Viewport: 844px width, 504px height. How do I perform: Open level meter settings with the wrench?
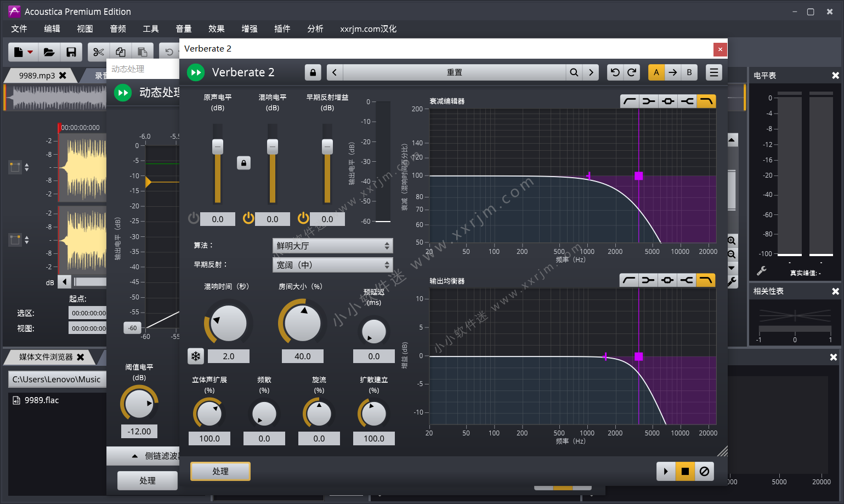pos(762,271)
